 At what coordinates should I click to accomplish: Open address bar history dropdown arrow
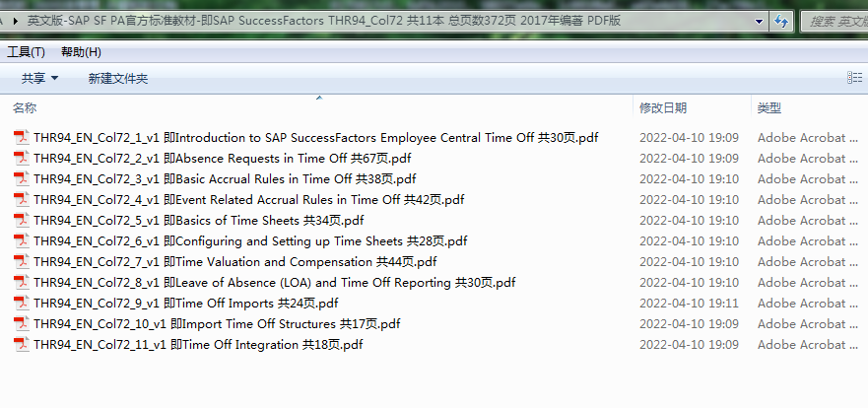click(759, 22)
